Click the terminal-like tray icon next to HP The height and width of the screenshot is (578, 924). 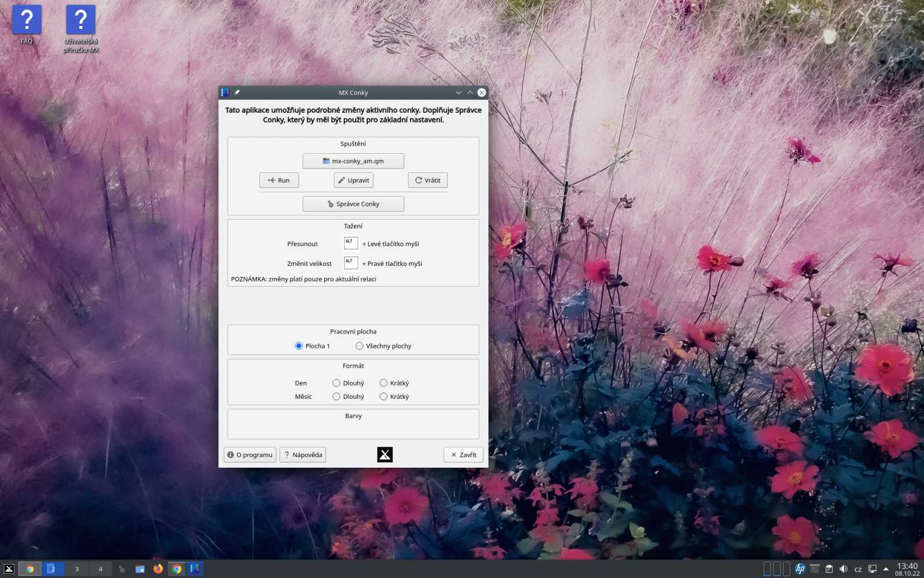814,569
